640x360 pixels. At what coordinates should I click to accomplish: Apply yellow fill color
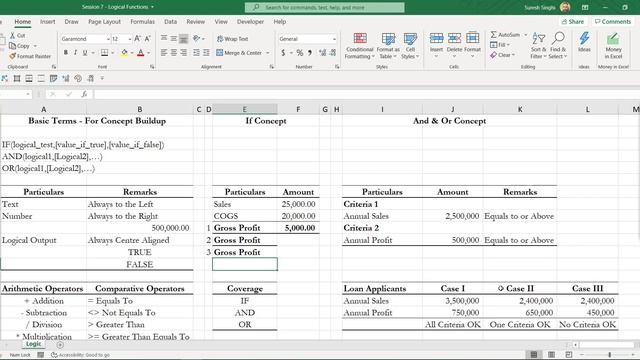(x=124, y=53)
